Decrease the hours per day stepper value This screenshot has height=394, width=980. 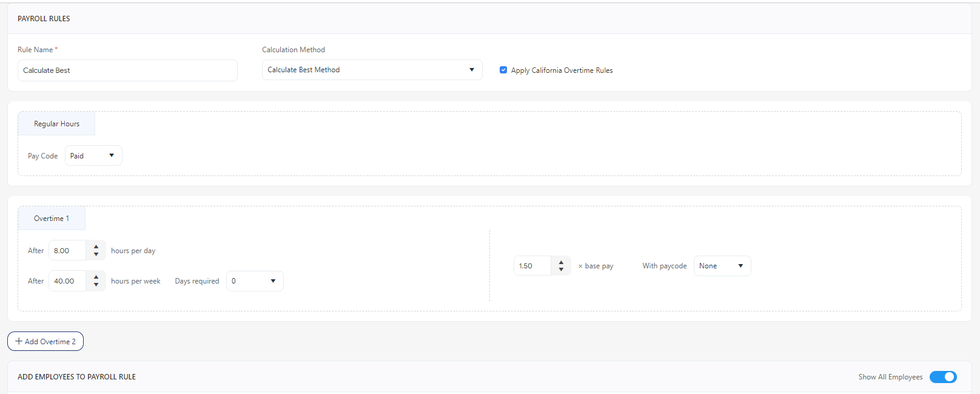click(96, 254)
